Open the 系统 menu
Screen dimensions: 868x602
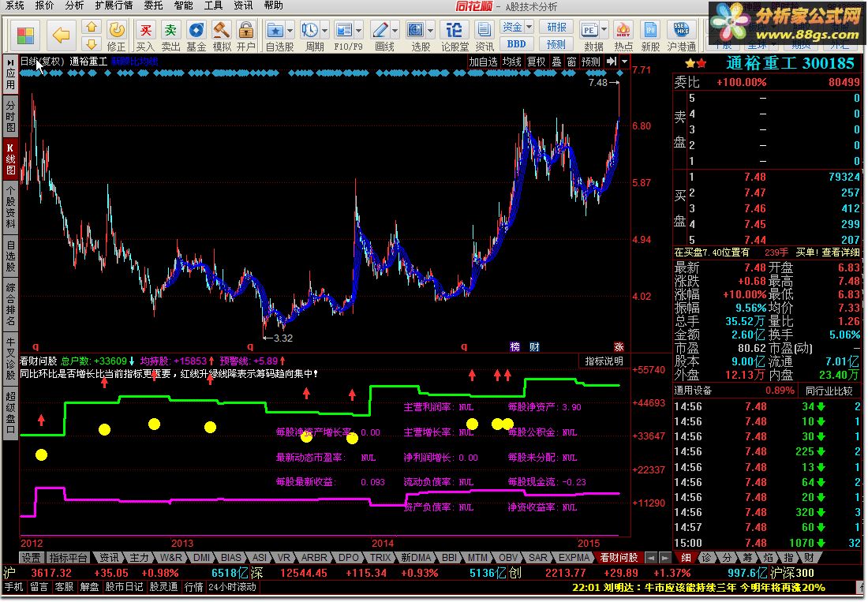[15, 6]
